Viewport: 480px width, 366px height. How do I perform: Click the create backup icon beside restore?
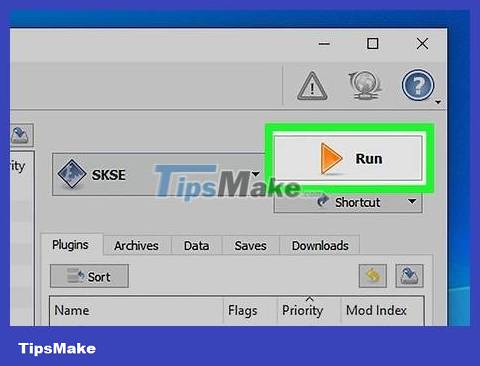(x=409, y=276)
